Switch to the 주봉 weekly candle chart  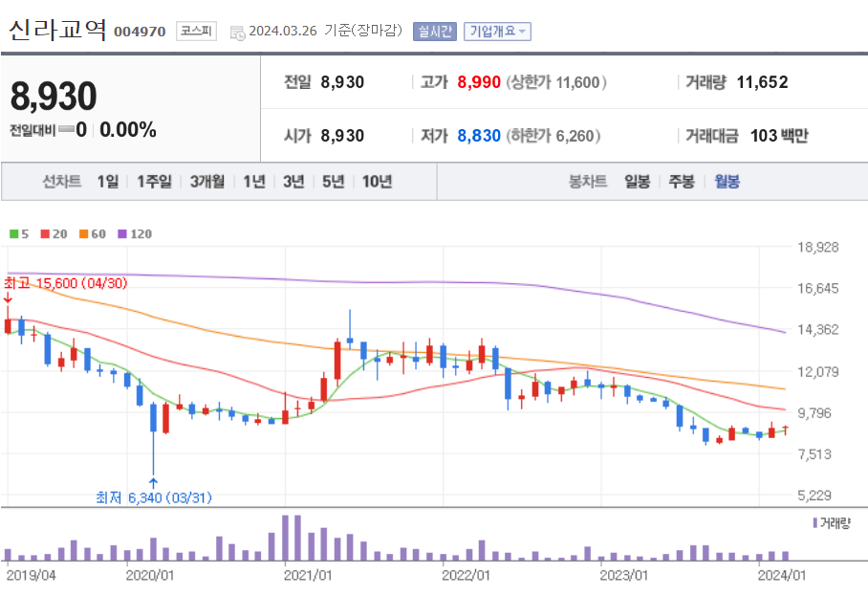coord(682,182)
